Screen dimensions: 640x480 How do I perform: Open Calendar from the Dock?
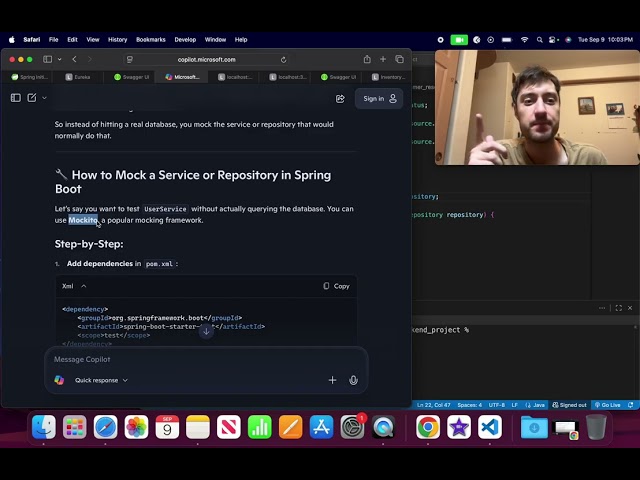click(167, 427)
